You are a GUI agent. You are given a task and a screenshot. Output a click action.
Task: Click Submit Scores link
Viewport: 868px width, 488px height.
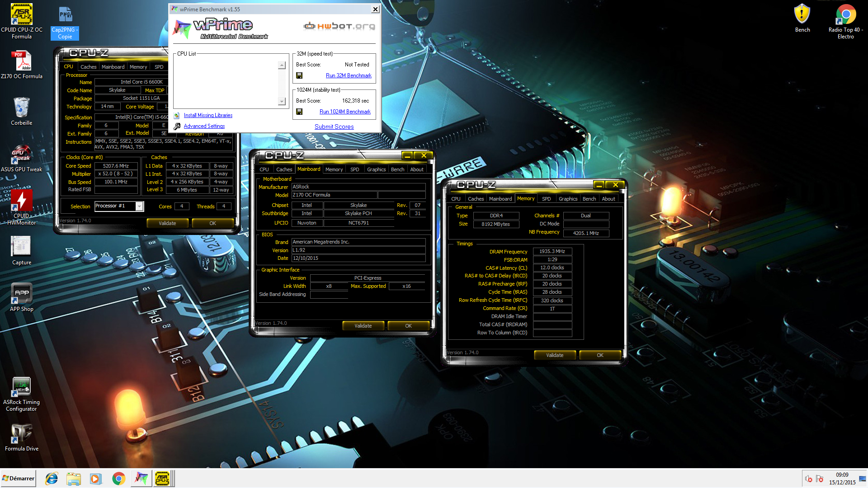coord(334,127)
